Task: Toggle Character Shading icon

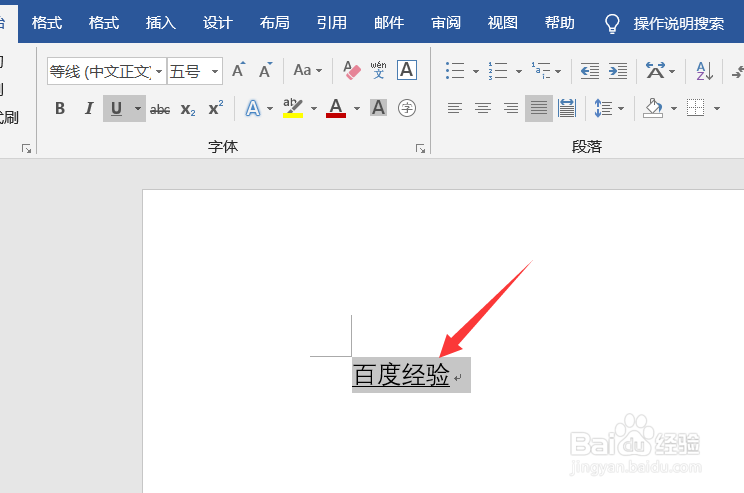Action: click(378, 108)
